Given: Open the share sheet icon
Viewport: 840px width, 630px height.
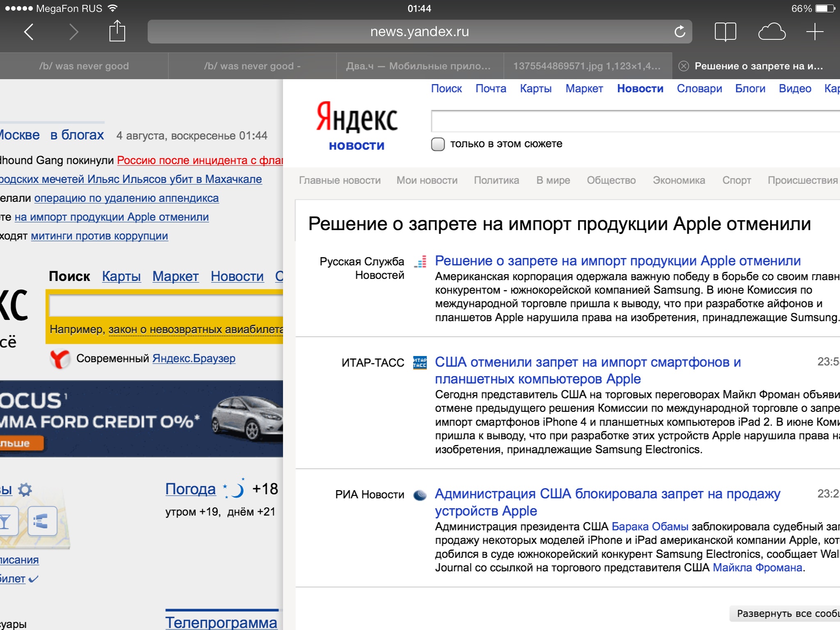Looking at the screenshot, I should 117,31.
